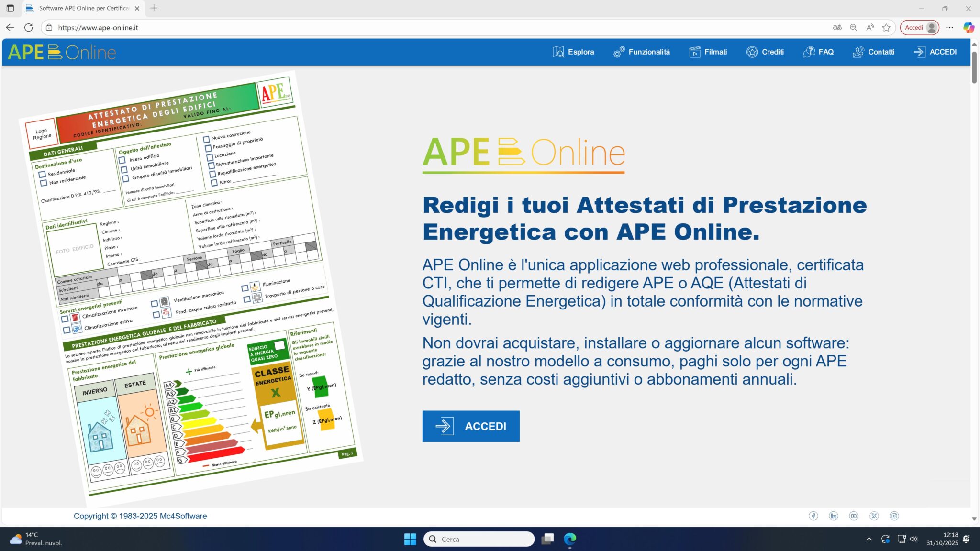Open the Instagram icon in the footer
This screenshot has height=551, width=980.
point(895,516)
